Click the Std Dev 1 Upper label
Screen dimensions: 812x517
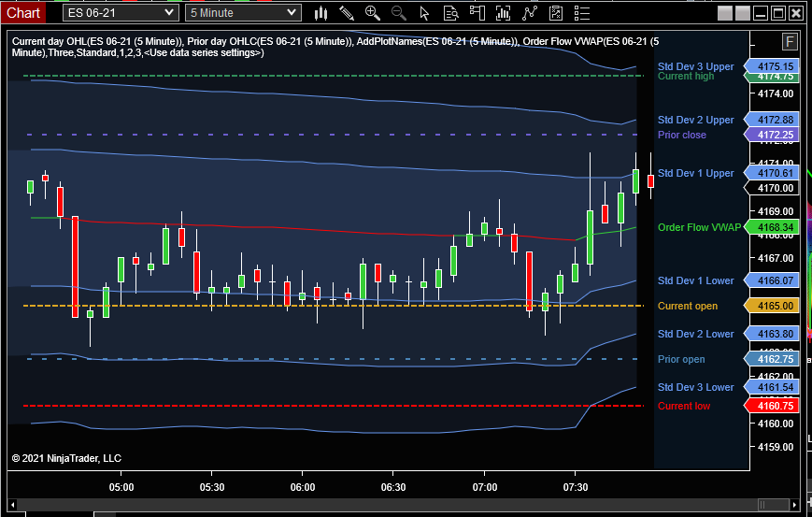(695, 173)
